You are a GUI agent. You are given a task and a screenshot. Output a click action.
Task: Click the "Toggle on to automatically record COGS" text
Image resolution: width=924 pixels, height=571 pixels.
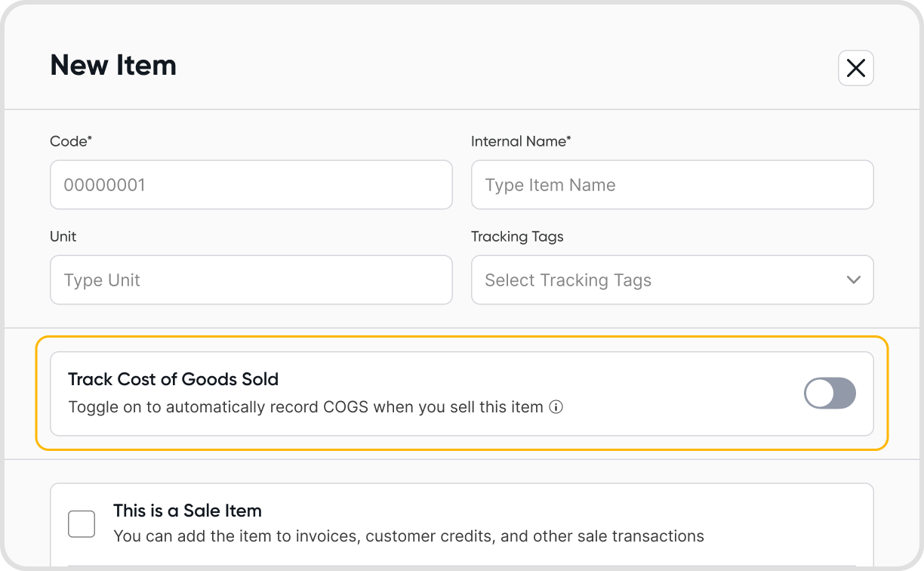(x=306, y=408)
